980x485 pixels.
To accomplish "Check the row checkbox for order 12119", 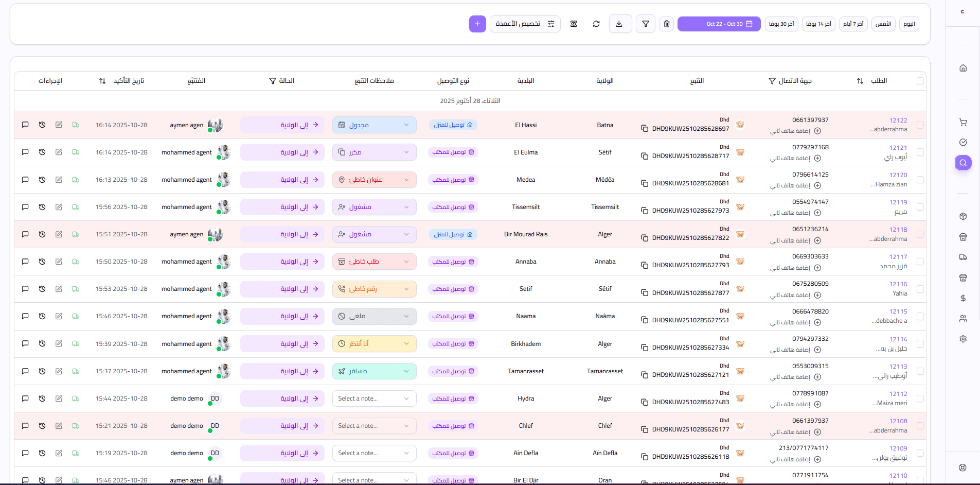I will point(920,207).
